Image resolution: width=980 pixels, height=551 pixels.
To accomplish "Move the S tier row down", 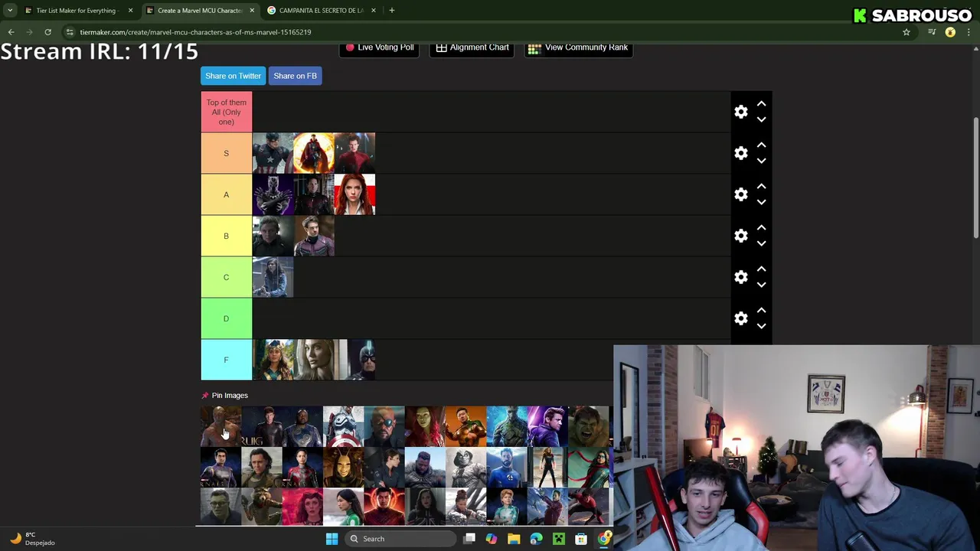I will click(761, 161).
